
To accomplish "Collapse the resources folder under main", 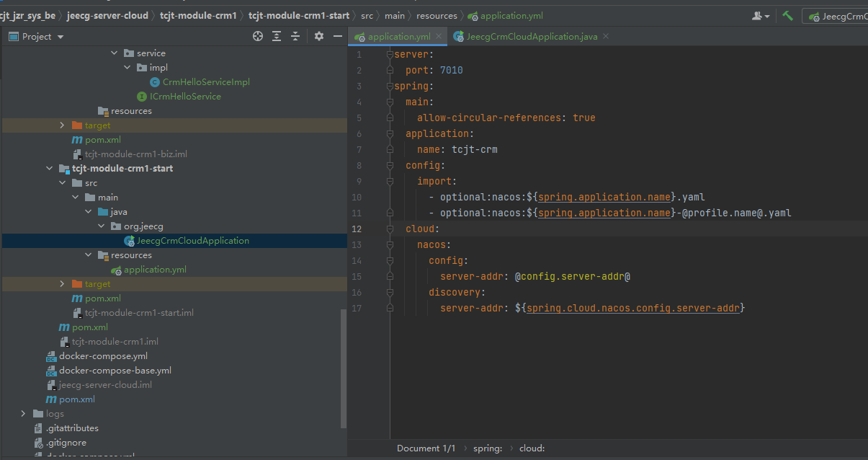I will [88, 255].
